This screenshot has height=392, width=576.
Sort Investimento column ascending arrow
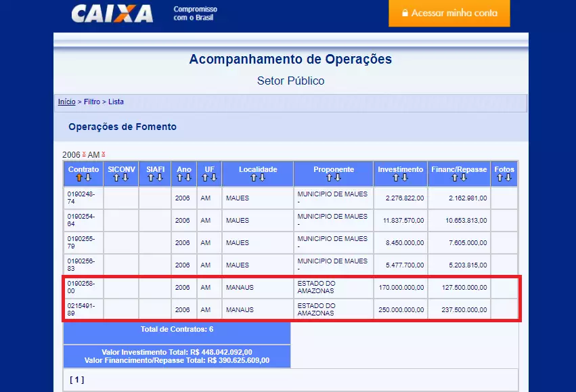396,178
